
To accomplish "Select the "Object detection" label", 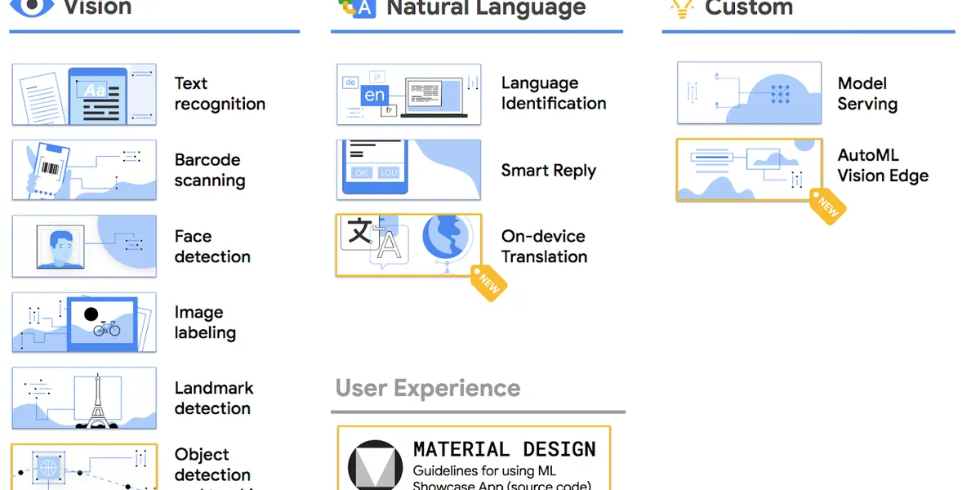I will coord(212,465).
